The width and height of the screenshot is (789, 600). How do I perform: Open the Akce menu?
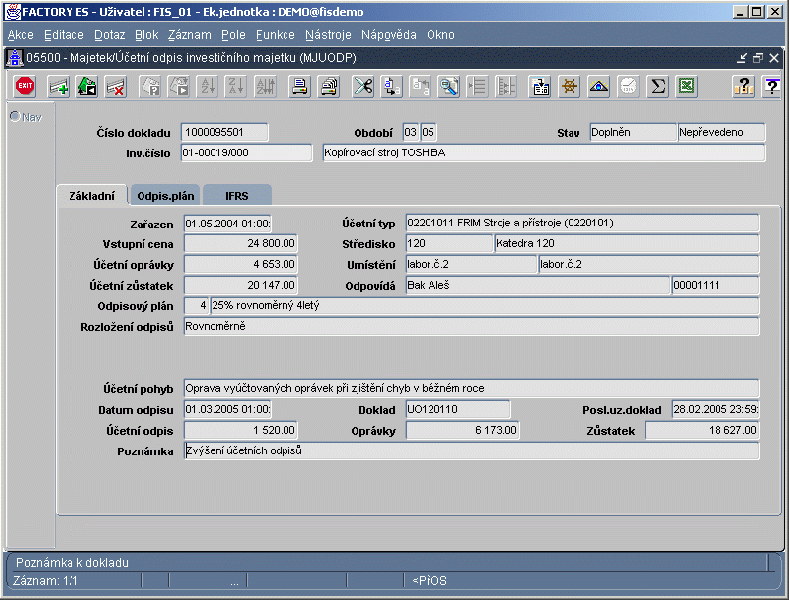(20, 35)
